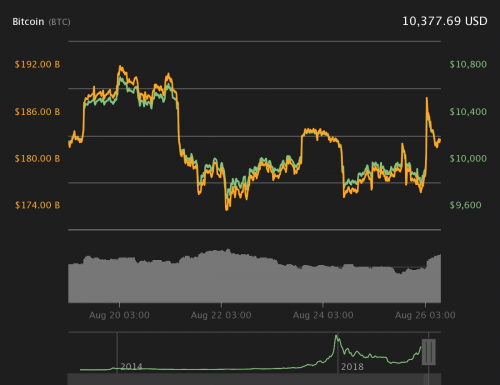Click the $174.00 B market cap axis label
This screenshot has height=385, width=500.
[x=37, y=205]
